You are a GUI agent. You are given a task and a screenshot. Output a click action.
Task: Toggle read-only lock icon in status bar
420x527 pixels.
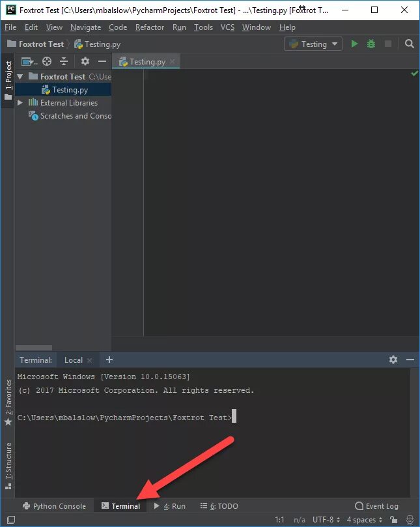tap(394, 520)
